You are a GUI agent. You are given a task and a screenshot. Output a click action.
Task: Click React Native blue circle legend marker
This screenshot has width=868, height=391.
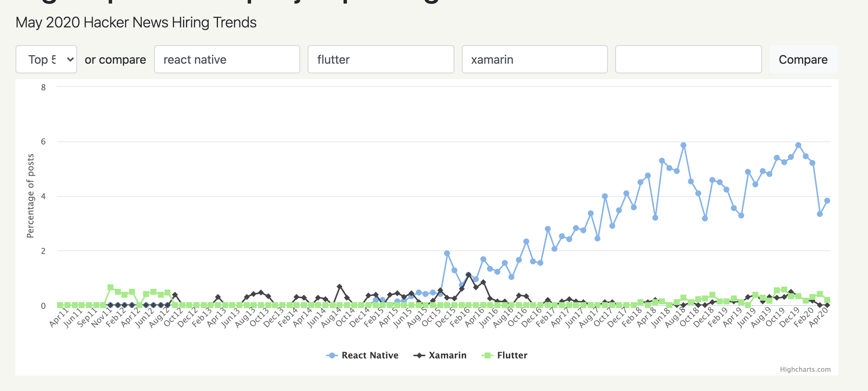pos(332,355)
